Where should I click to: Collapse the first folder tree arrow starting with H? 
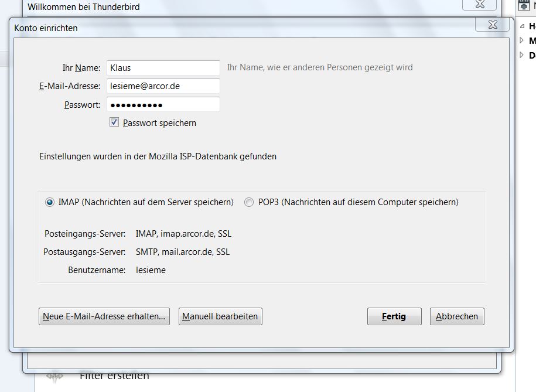(x=522, y=26)
